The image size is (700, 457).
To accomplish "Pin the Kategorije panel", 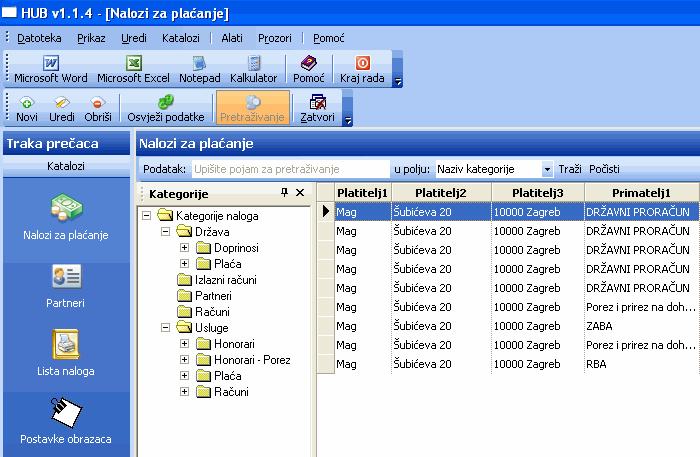I will point(284,192).
